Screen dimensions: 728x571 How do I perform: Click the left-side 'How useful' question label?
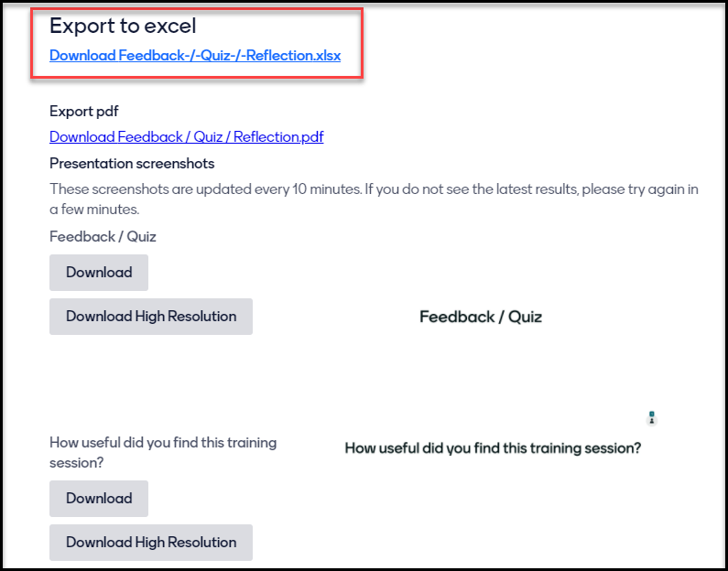163,451
